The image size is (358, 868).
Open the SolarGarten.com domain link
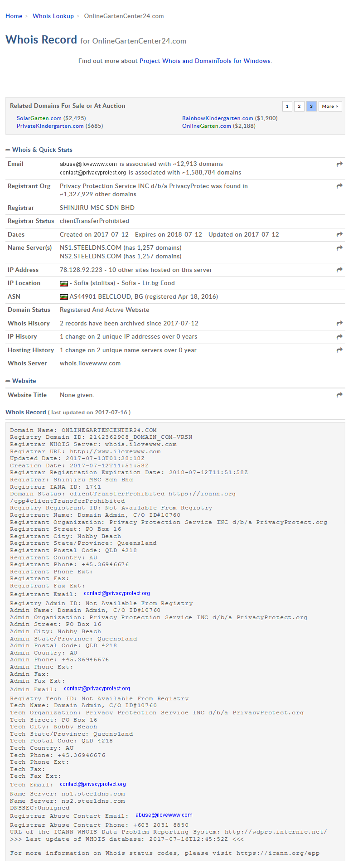[39, 118]
